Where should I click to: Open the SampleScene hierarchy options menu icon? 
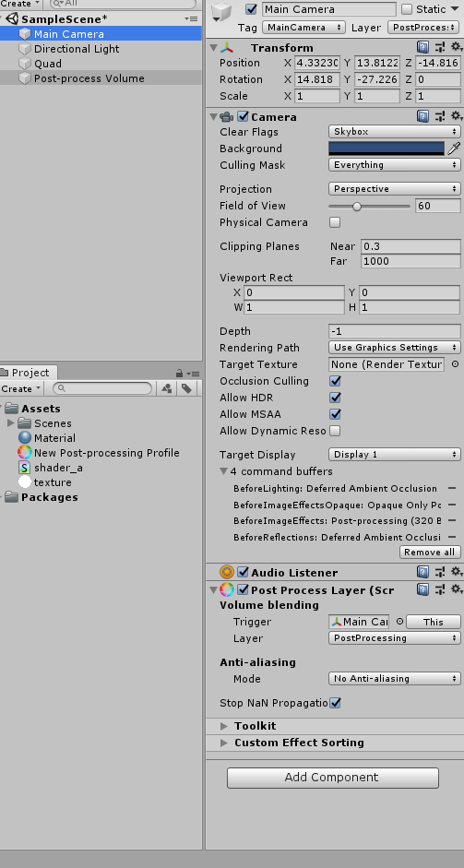coord(190,18)
